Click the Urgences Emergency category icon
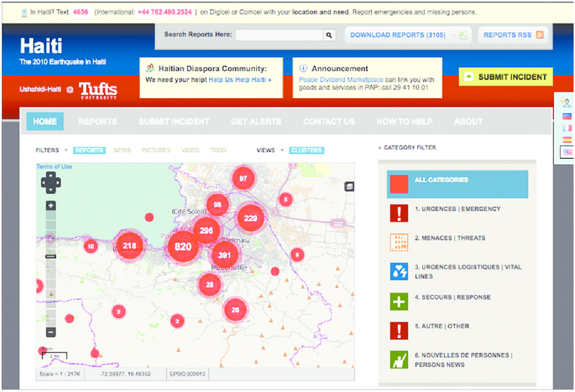 click(x=399, y=213)
